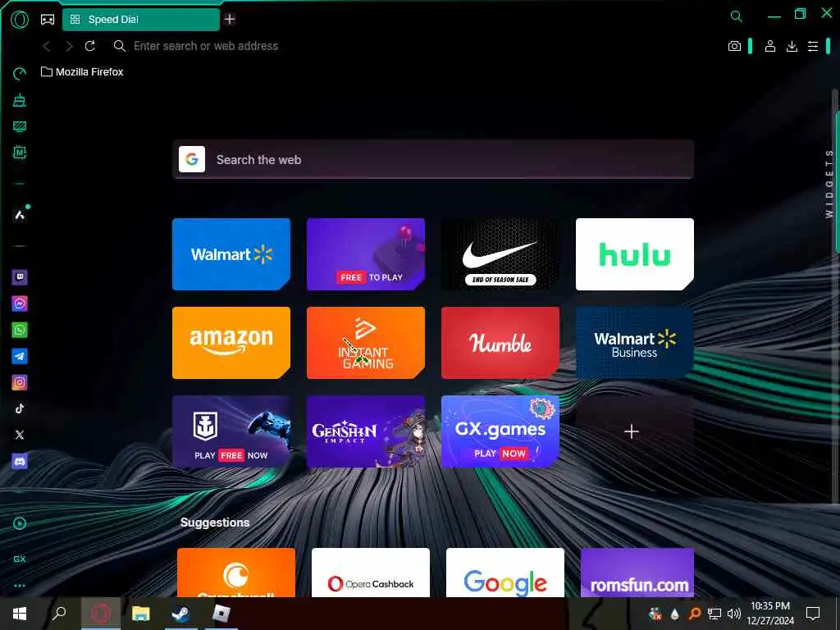Open Telegram in the sidebar
This screenshot has height=630, width=840.
pos(20,356)
